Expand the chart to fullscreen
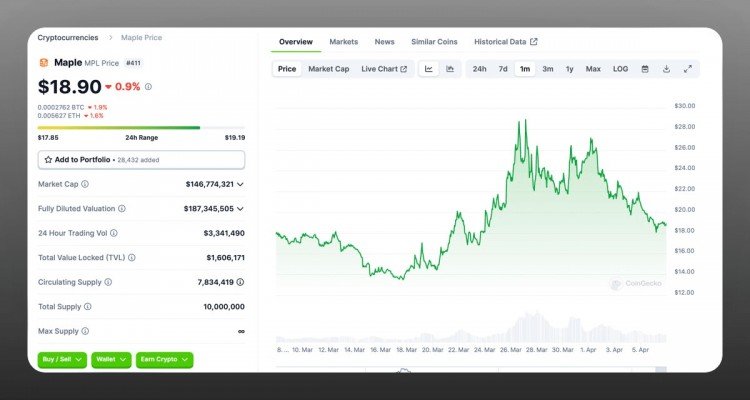Screen dimensions: 750x400 click(688, 69)
